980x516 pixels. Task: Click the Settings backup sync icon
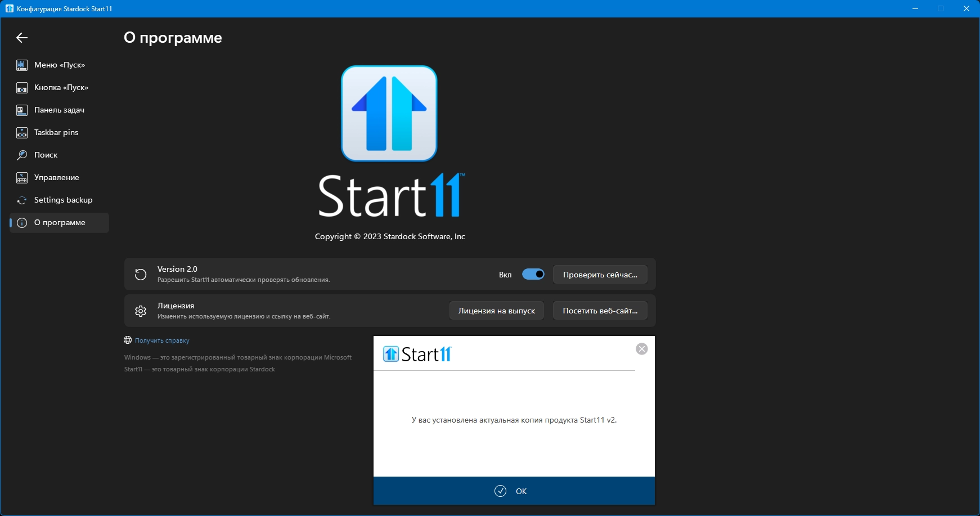(22, 200)
